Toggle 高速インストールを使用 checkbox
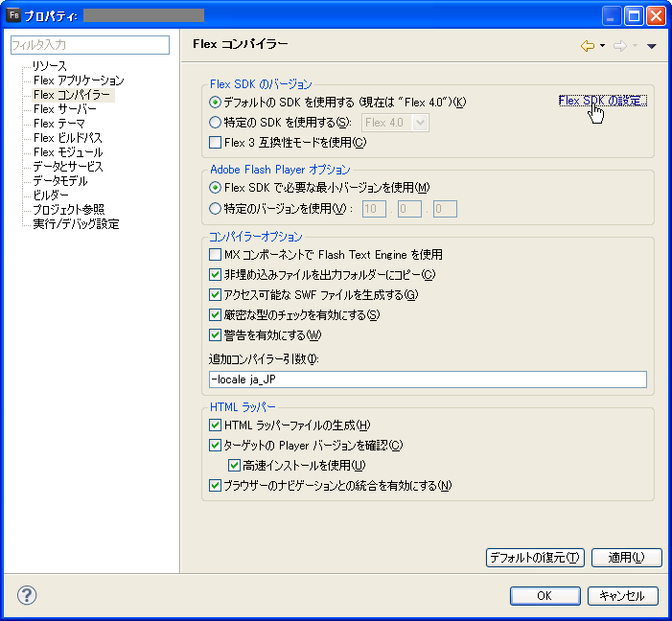 (234, 466)
